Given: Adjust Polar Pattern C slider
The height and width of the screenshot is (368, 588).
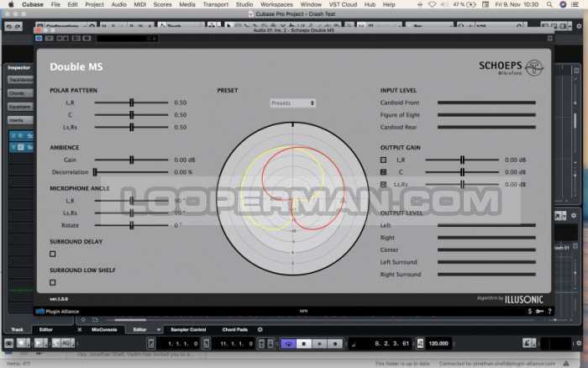Looking at the screenshot, I should click(132, 115).
